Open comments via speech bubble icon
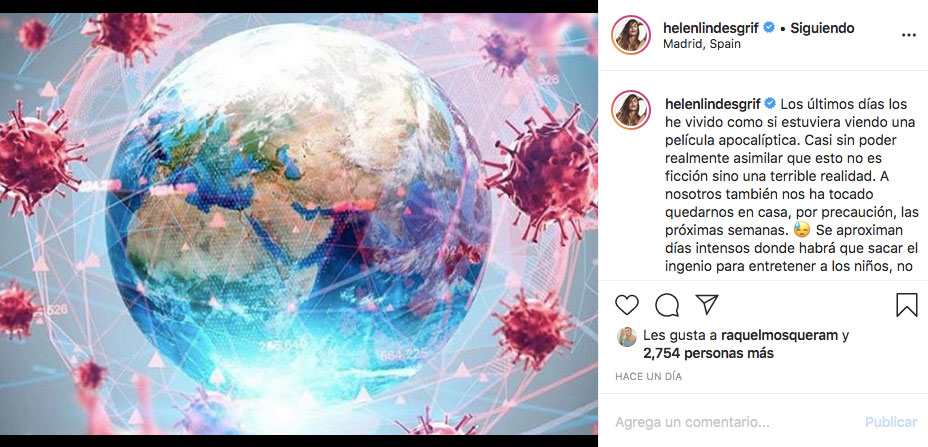Screen dimensions: 928x447 click(667, 304)
